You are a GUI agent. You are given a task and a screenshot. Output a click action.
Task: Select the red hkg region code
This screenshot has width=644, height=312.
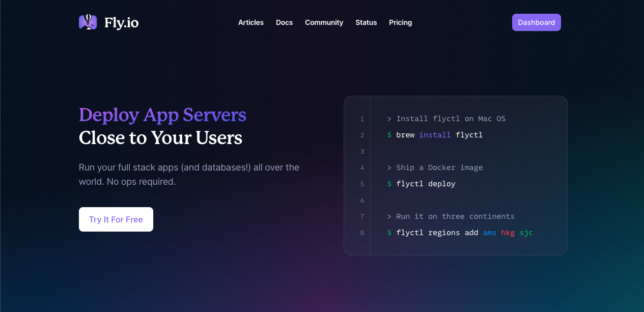tap(508, 233)
